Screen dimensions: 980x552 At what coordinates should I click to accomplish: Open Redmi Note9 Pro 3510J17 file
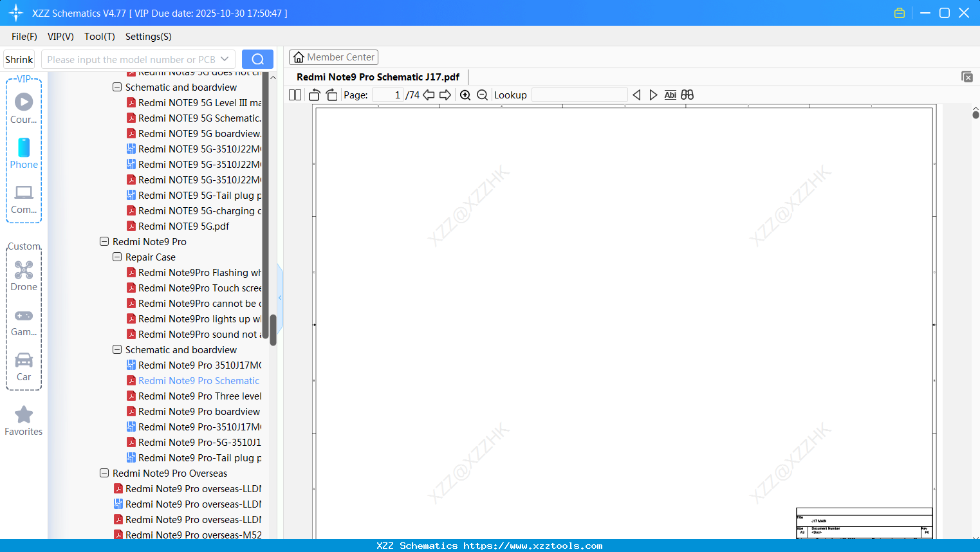(x=194, y=365)
